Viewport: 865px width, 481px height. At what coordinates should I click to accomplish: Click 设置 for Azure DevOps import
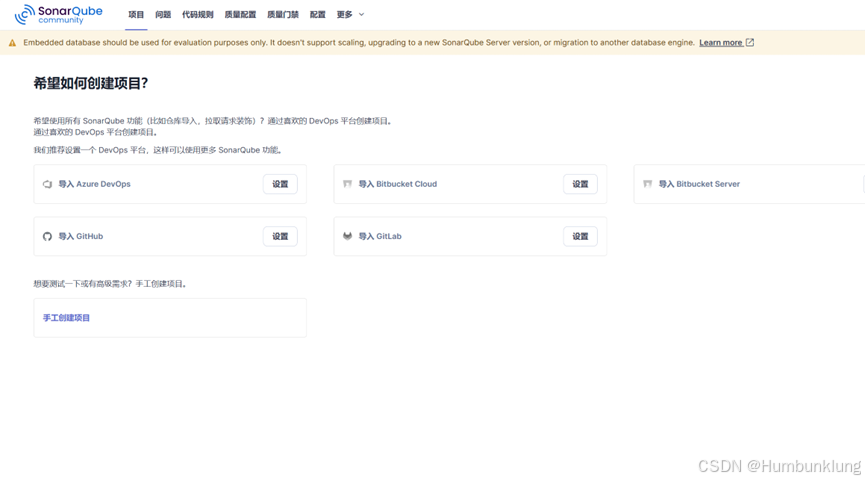tap(280, 184)
